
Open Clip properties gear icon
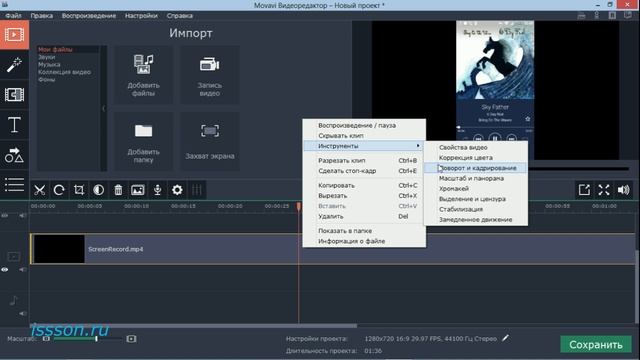click(177, 190)
